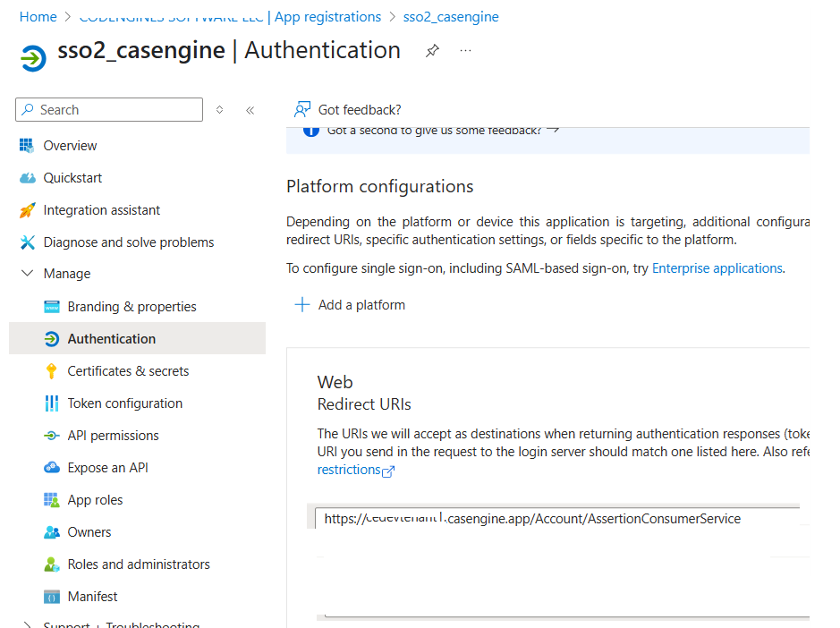
Task: Click Got feedback? button
Action: (348, 110)
